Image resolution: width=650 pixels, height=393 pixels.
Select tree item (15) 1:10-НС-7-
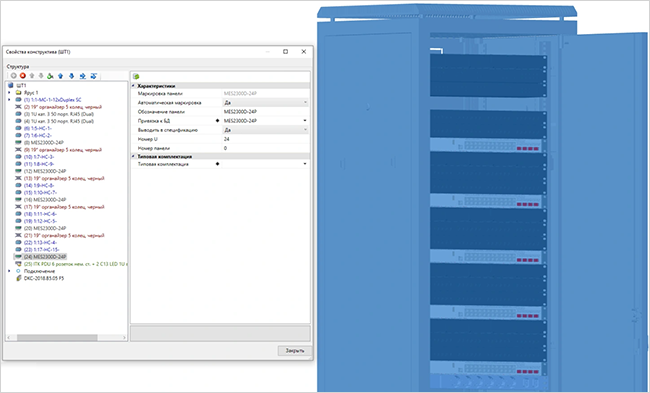[x=40, y=193]
